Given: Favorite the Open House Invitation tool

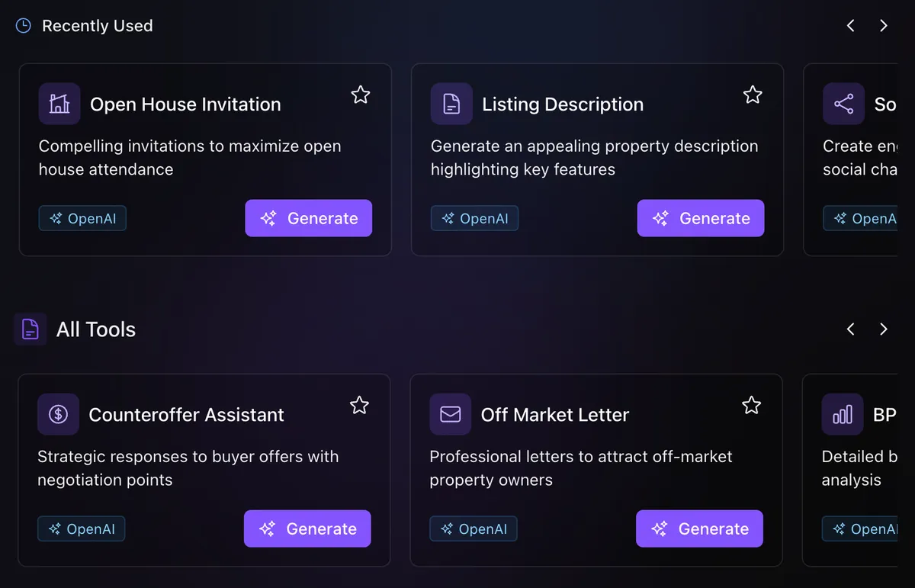Looking at the screenshot, I should click(361, 95).
